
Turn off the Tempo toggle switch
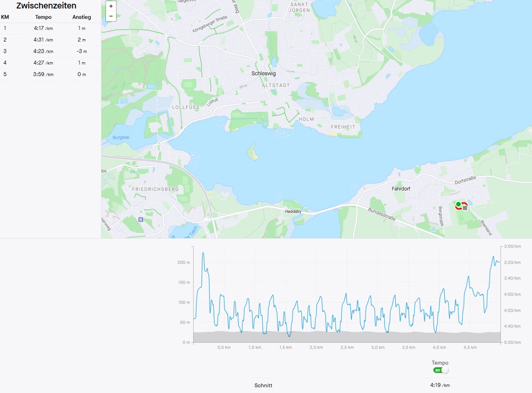pos(440,370)
